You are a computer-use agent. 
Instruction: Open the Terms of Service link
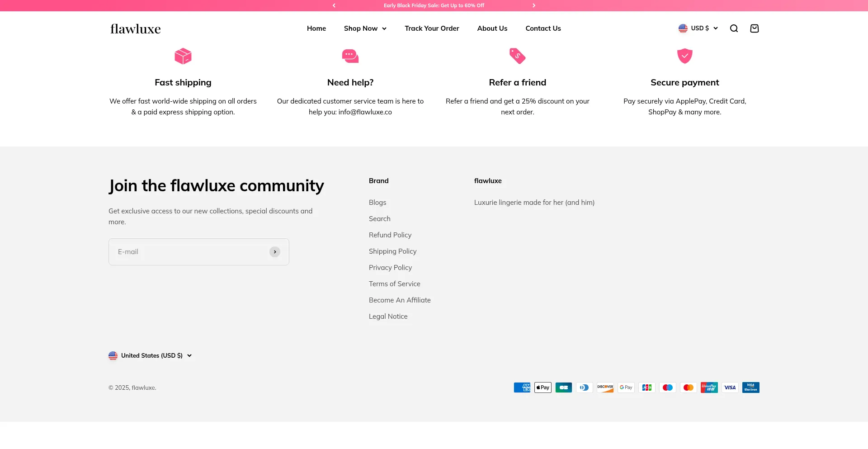pyautogui.click(x=394, y=284)
